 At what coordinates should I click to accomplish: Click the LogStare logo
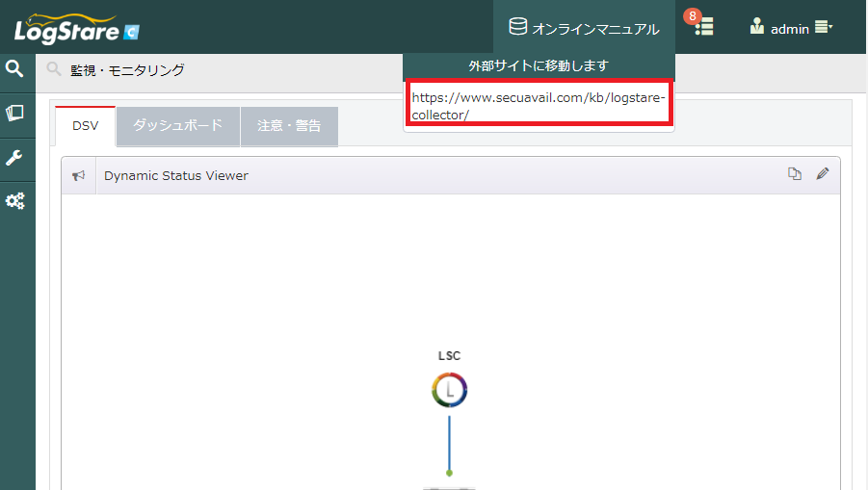(76, 29)
